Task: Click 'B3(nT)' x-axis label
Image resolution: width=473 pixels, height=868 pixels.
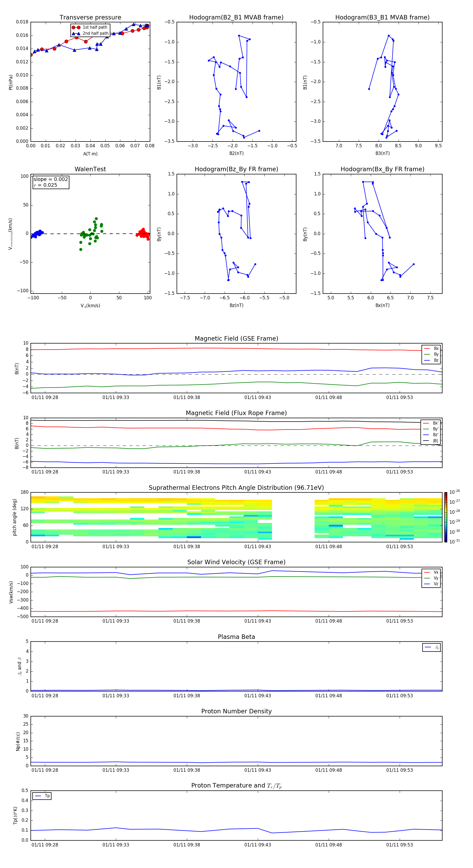Action: pyautogui.click(x=382, y=153)
